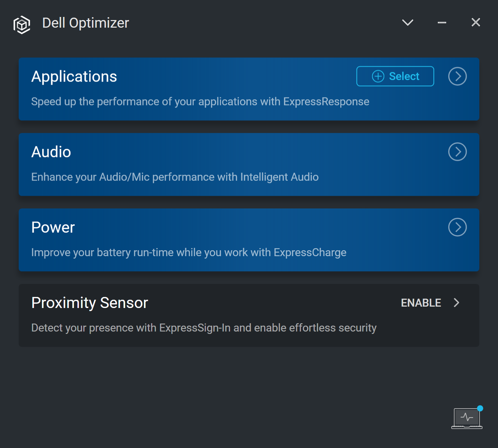Close the Dell Optimizer window
Viewport: 498px width, 448px height.
coord(476,22)
